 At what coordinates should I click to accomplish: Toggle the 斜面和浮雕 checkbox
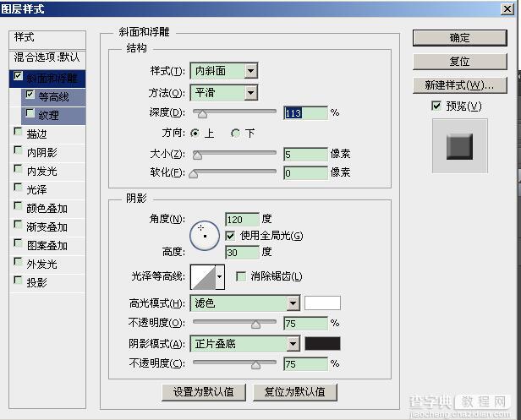(19, 76)
